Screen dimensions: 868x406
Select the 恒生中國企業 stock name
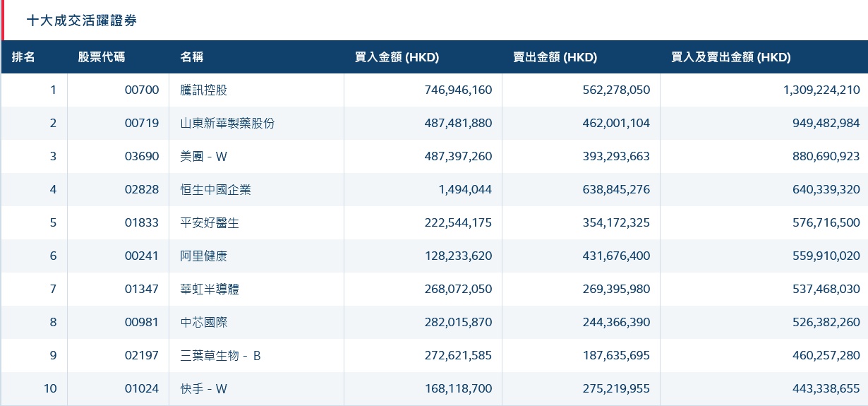click(x=215, y=189)
